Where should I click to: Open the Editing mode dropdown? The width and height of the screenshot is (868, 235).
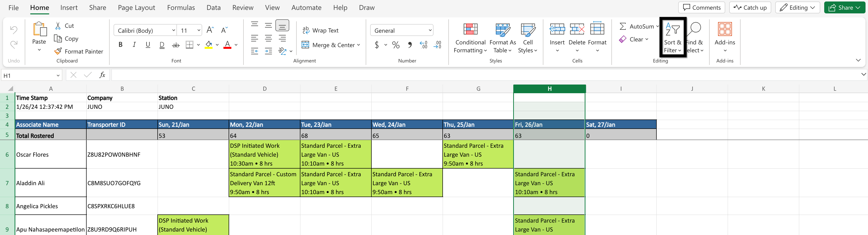click(797, 7)
